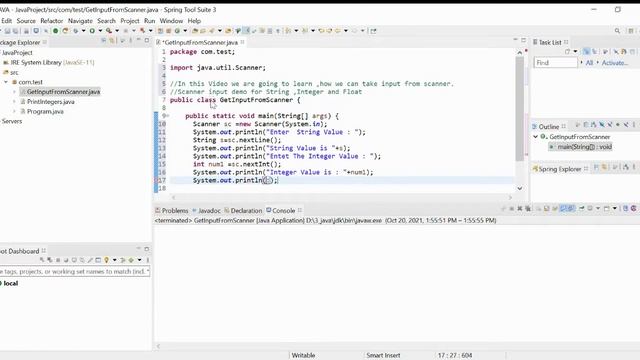Switch to the Problems tab
The height and width of the screenshot is (360, 640).
(x=172, y=211)
